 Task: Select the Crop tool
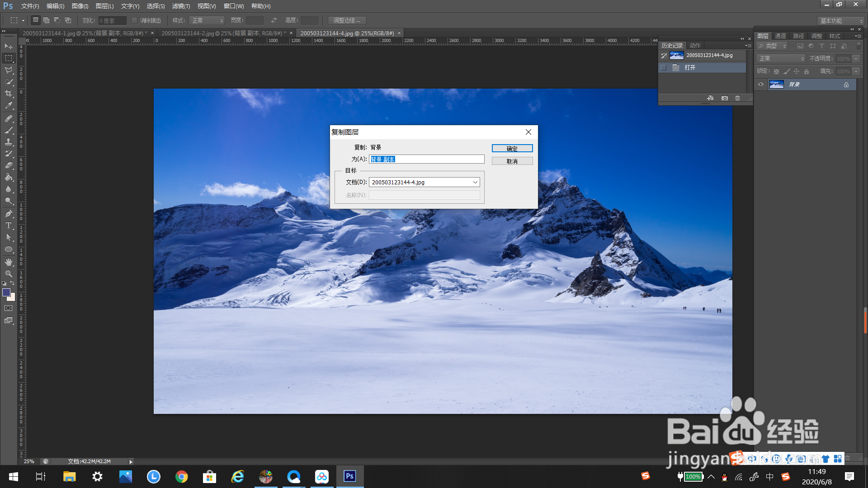tap(9, 94)
